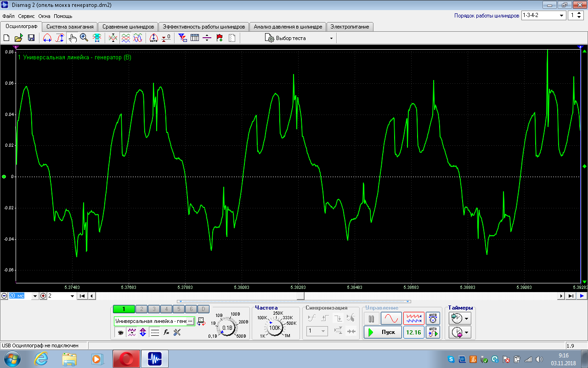Click the time zoom-out minus icon

pos(4,296)
